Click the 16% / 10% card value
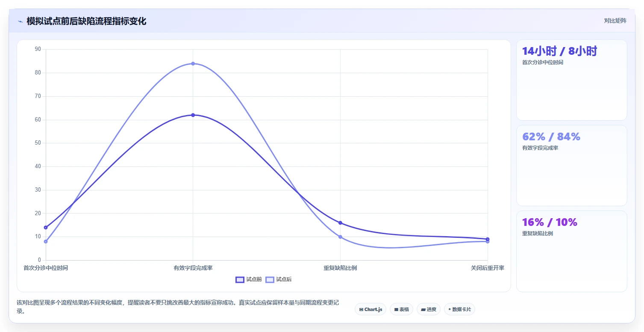The height and width of the screenshot is (332, 644). tap(550, 222)
